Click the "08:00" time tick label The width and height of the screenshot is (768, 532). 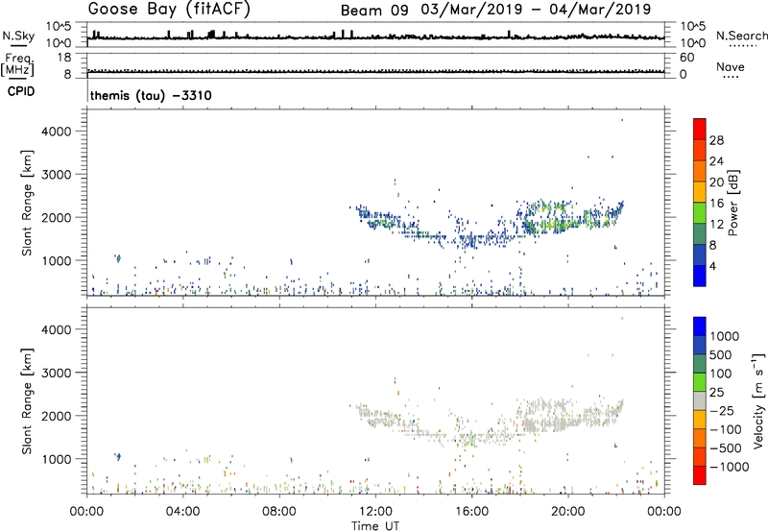tap(278, 512)
